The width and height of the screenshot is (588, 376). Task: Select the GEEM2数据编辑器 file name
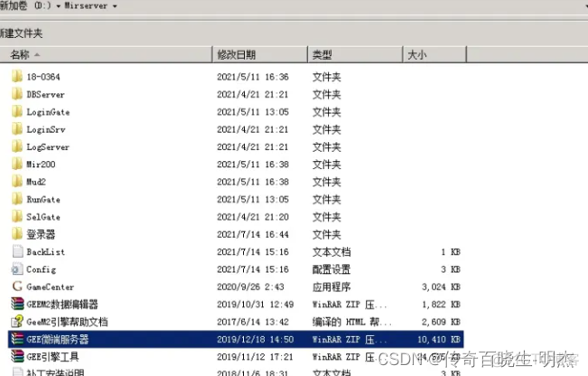[x=62, y=305]
